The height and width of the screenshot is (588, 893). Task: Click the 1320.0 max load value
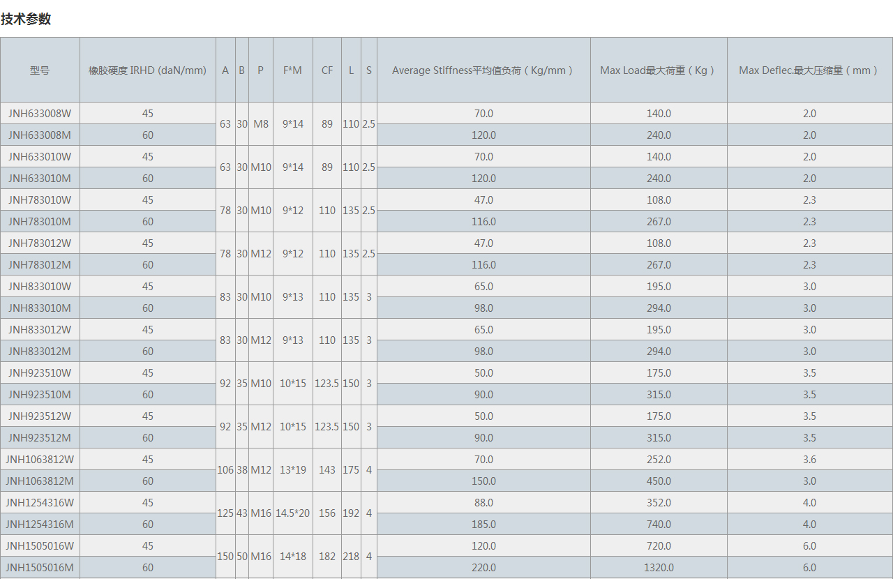[x=659, y=568]
